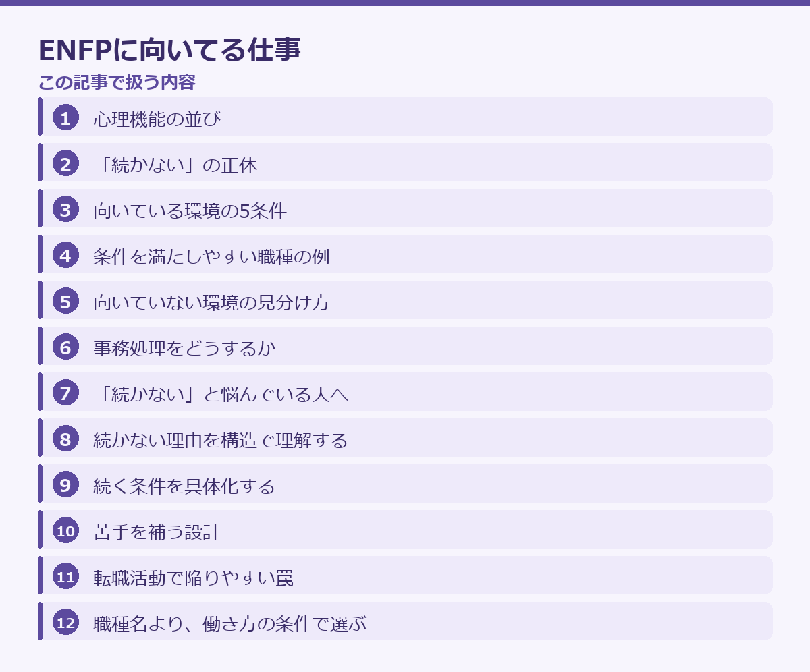The height and width of the screenshot is (672, 810).
Task: Click the subtitle "この記事で扱う内容"
Action: pyautogui.click(x=117, y=82)
